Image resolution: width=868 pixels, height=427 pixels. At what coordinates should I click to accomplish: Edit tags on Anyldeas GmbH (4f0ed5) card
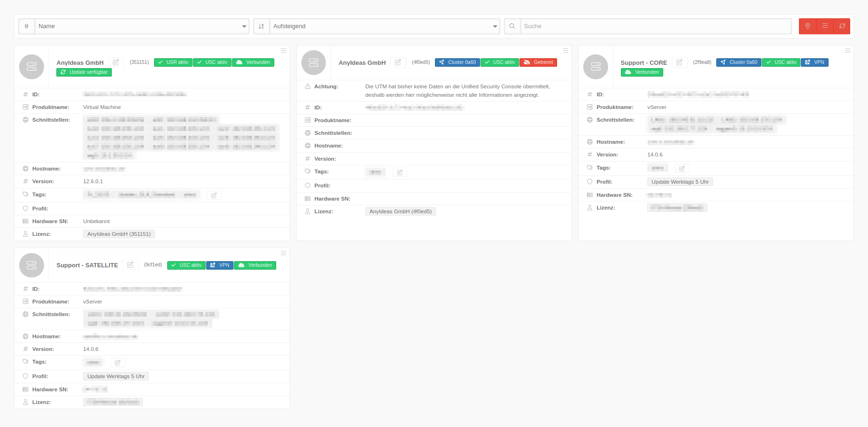400,172
